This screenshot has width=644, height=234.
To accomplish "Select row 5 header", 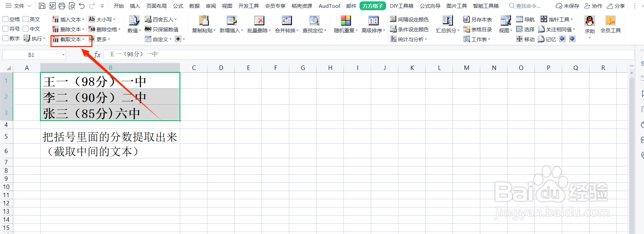I will [6, 136].
